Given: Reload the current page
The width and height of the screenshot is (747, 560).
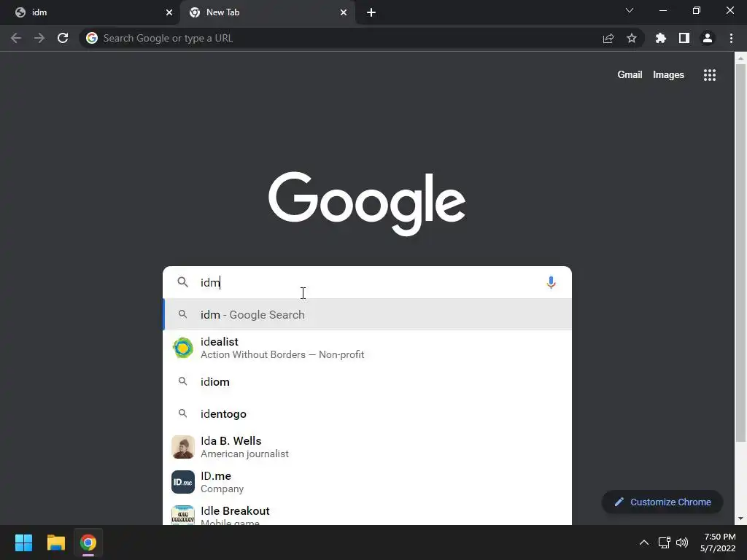Looking at the screenshot, I should point(63,38).
